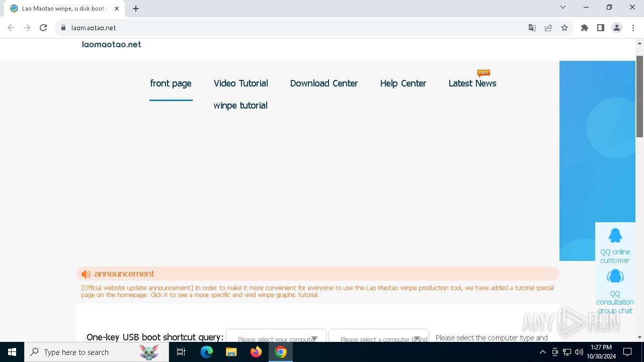Image resolution: width=644 pixels, height=362 pixels.
Task: Open the volume tray icon
Action: (x=579, y=352)
